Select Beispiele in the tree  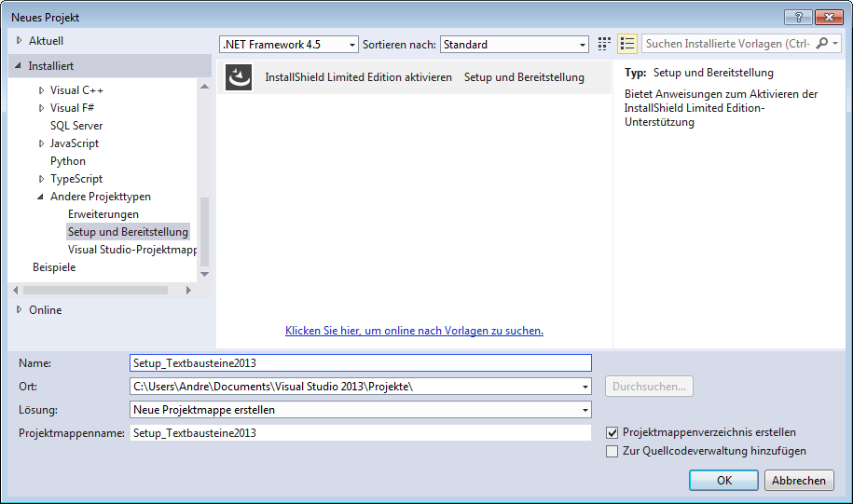[54, 267]
